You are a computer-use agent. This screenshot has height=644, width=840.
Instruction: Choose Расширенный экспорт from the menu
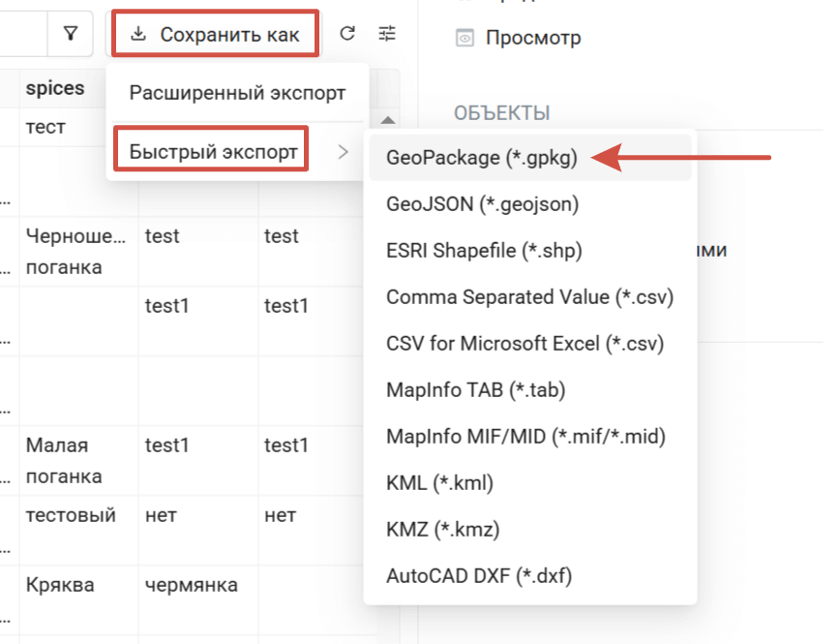237,94
